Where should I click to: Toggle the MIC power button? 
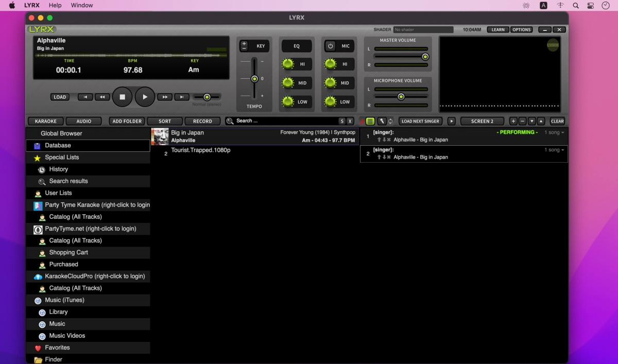pos(330,46)
